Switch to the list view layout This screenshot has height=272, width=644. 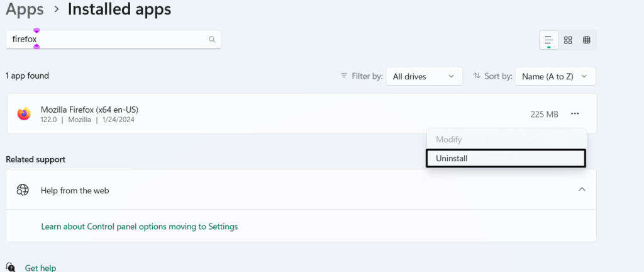click(x=549, y=40)
